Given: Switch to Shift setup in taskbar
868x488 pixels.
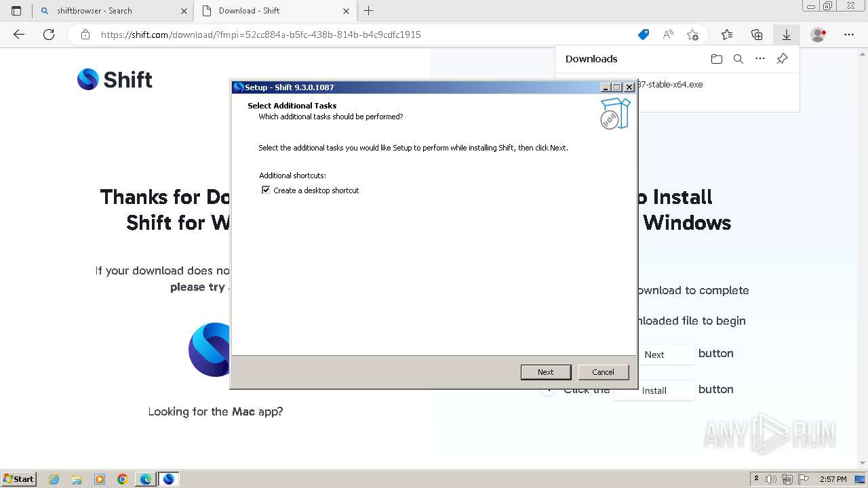Looking at the screenshot, I should 169,479.
